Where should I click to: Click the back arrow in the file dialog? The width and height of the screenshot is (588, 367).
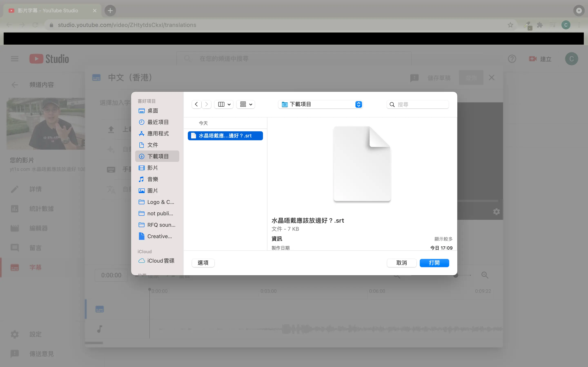(x=196, y=104)
